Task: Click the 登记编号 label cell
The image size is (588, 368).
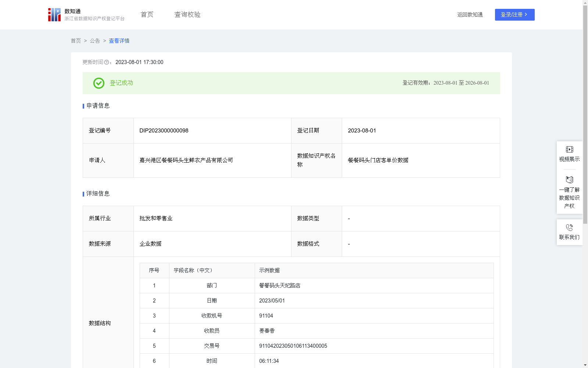Action: (108, 131)
